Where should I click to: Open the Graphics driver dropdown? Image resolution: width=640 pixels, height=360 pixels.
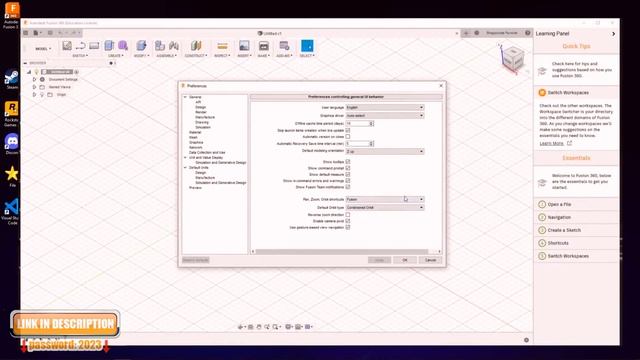[x=385, y=116]
